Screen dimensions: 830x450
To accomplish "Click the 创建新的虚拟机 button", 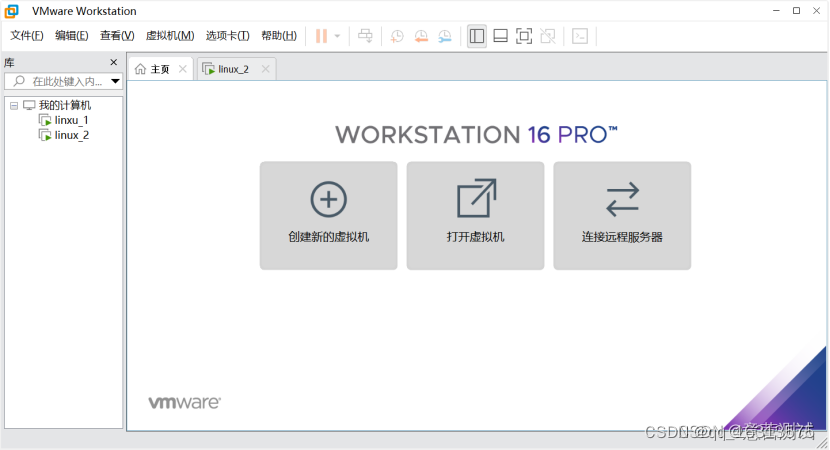I will tap(329, 215).
